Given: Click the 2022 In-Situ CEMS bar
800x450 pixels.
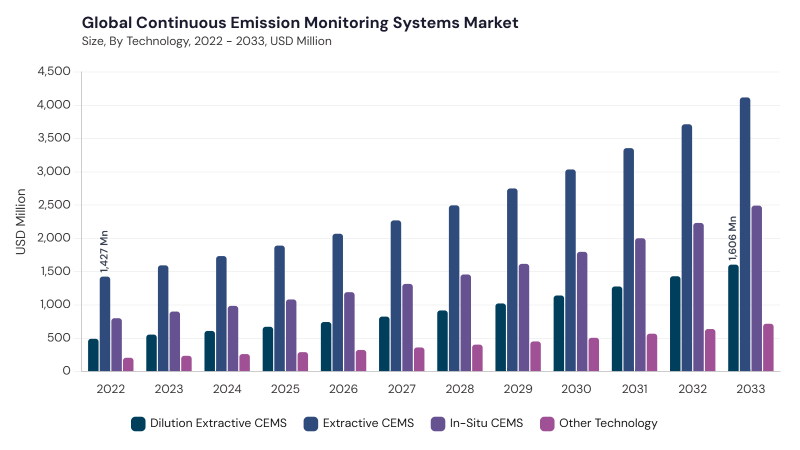Looking at the screenshot, I should point(117,345).
